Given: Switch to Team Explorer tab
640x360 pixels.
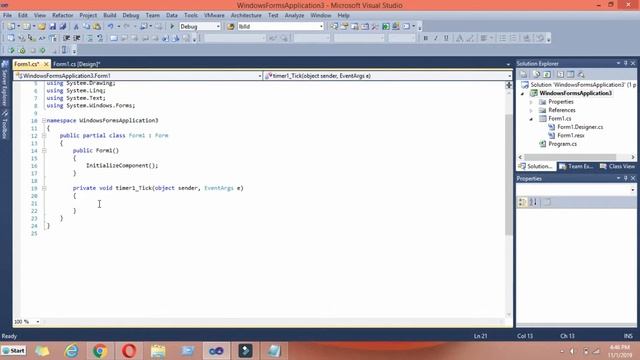Looking at the screenshot, I should (576, 166).
